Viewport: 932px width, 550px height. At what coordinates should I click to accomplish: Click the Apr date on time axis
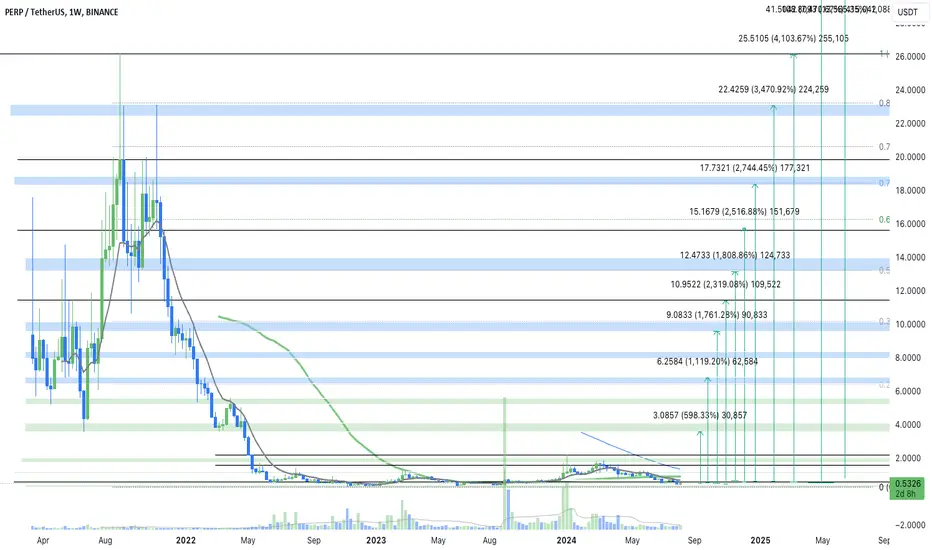pos(43,540)
